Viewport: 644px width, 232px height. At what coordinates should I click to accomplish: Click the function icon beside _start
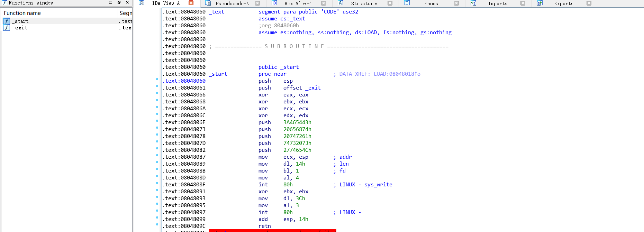[x=7, y=21]
